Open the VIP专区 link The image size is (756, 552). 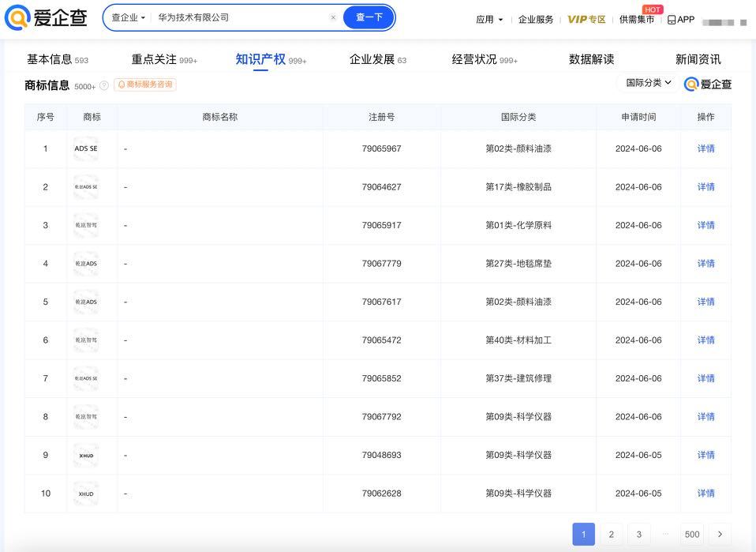(586, 19)
